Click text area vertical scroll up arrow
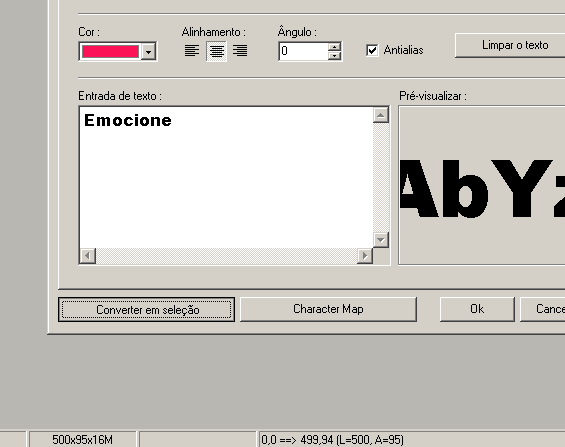 (381, 115)
